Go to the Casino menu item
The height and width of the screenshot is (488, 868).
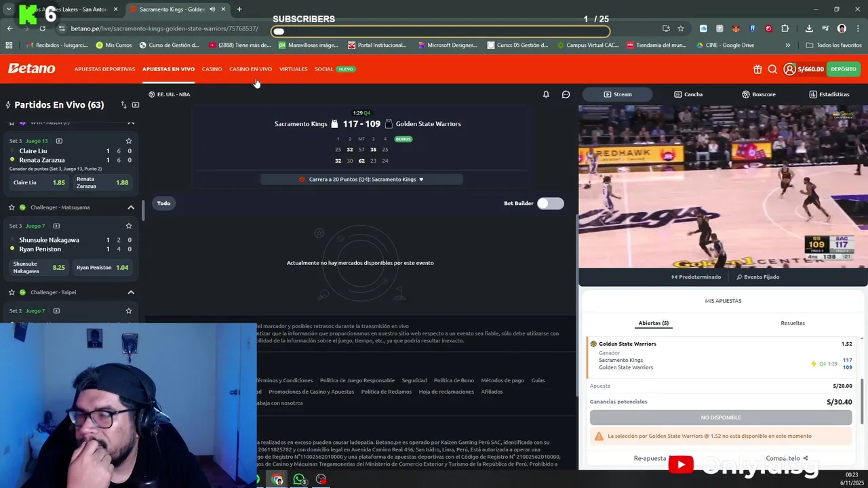pos(212,69)
